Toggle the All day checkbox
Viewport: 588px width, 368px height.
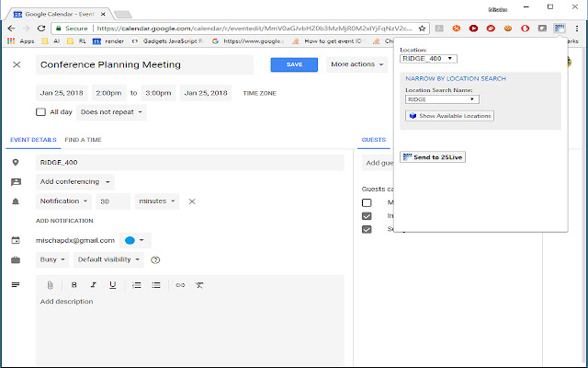coord(40,112)
